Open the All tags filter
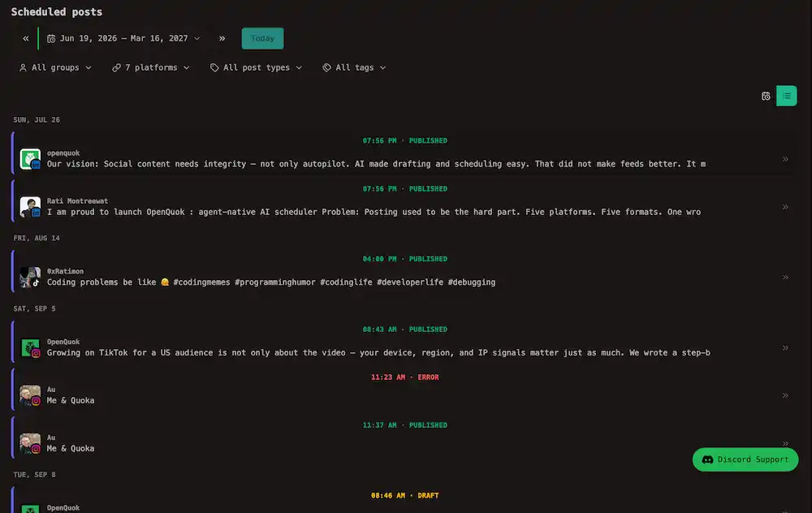 (x=355, y=67)
